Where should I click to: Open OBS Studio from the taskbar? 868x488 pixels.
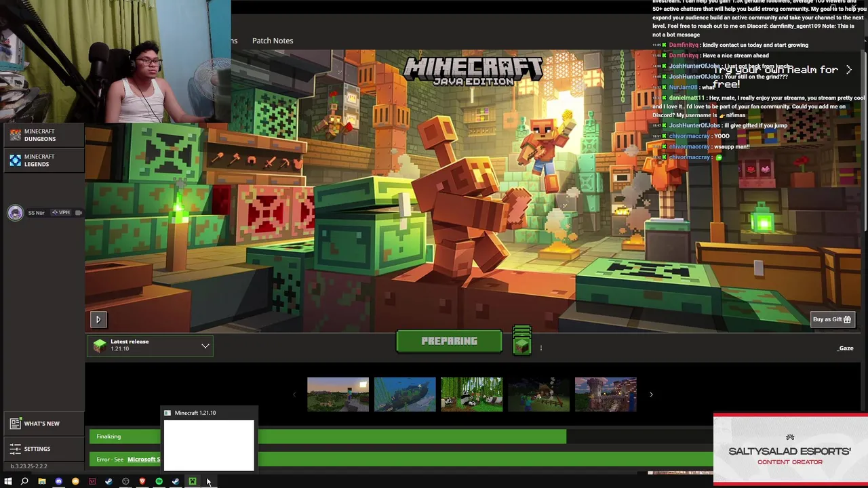pyautogui.click(x=125, y=481)
